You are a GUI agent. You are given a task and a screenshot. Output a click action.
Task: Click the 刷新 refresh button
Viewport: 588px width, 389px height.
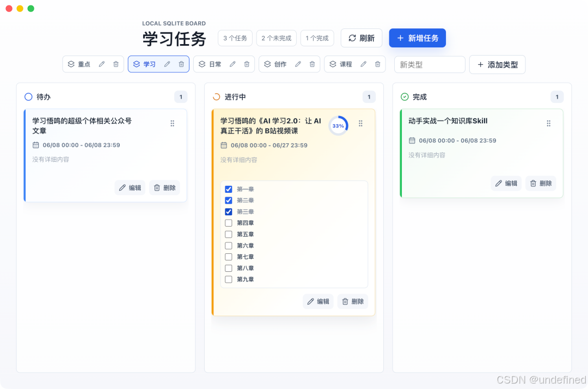tap(362, 38)
